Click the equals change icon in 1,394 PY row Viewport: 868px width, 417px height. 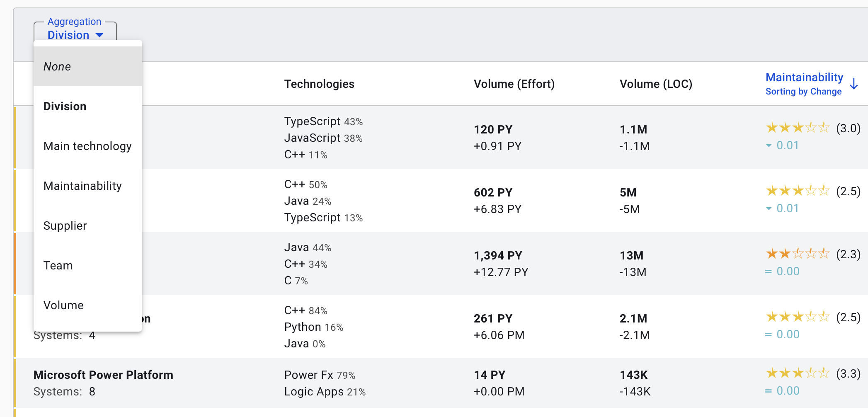pos(768,272)
